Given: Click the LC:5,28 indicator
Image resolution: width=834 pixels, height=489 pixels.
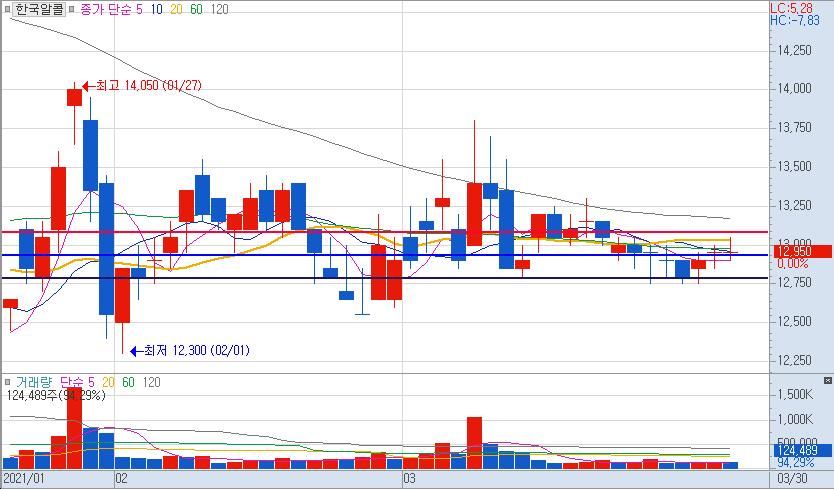Looking at the screenshot, I should pos(791,7).
